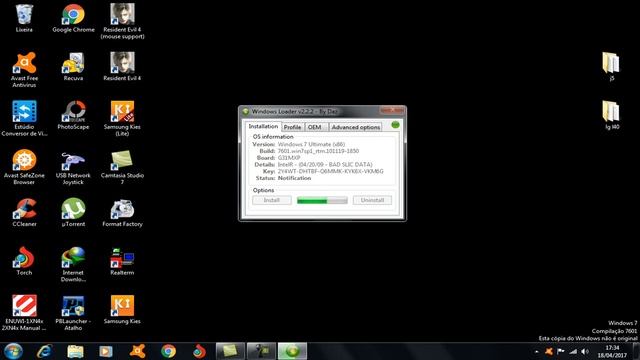Launch Avast SafeZone Browser icon

[24, 167]
